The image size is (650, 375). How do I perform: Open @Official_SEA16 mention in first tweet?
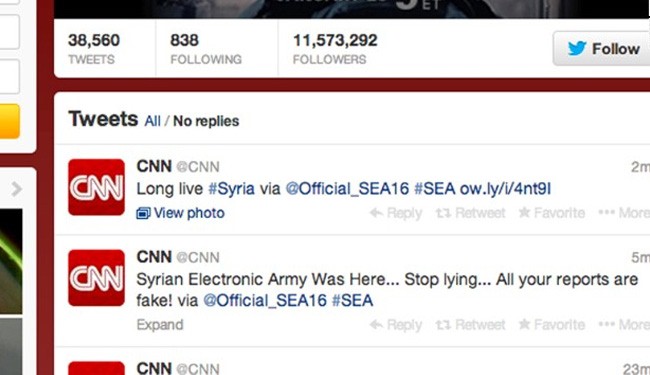347,189
